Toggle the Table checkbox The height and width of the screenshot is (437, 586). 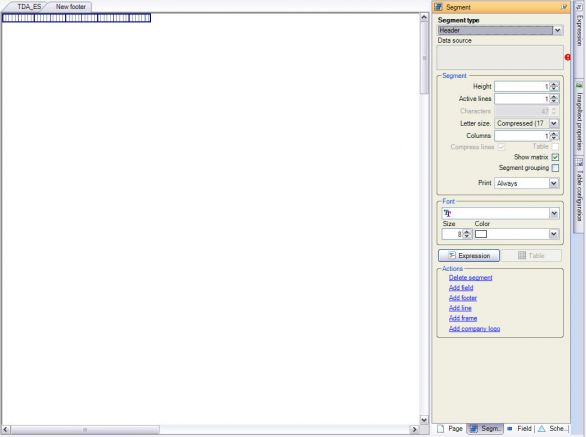pyautogui.click(x=555, y=147)
